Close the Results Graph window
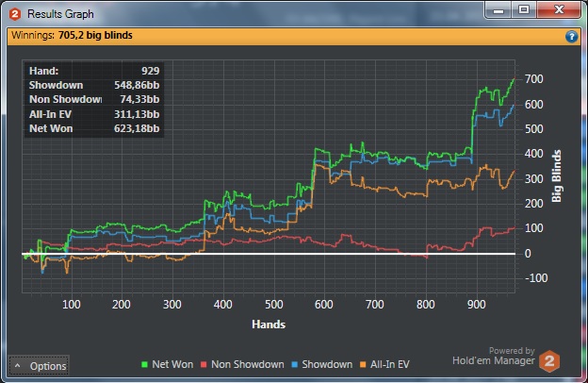 [x=559, y=10]
